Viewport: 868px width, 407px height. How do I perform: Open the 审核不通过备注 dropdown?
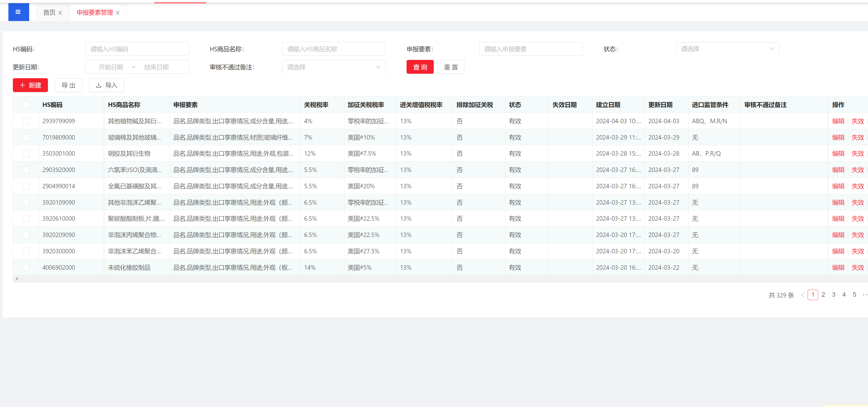click(x=334, y=67)
